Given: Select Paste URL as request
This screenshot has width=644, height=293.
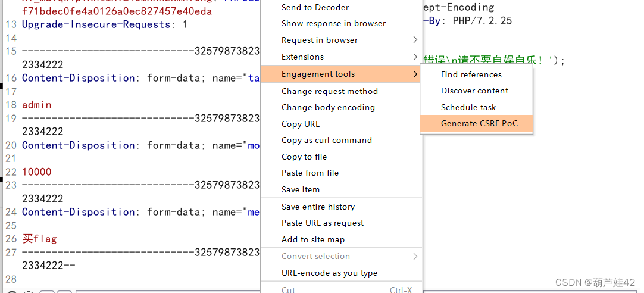Looking at the screenshot, I should (x=322, y=223).
